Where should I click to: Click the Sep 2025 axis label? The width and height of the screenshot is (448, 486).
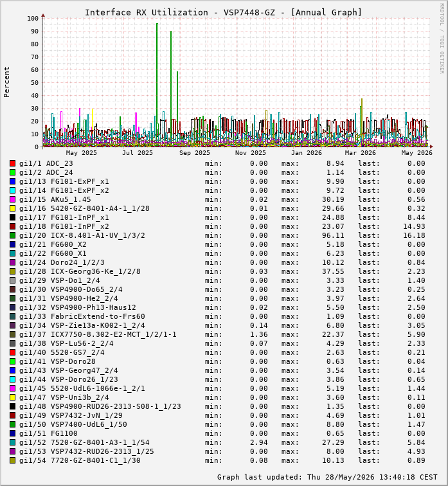[x=195, y=153]
